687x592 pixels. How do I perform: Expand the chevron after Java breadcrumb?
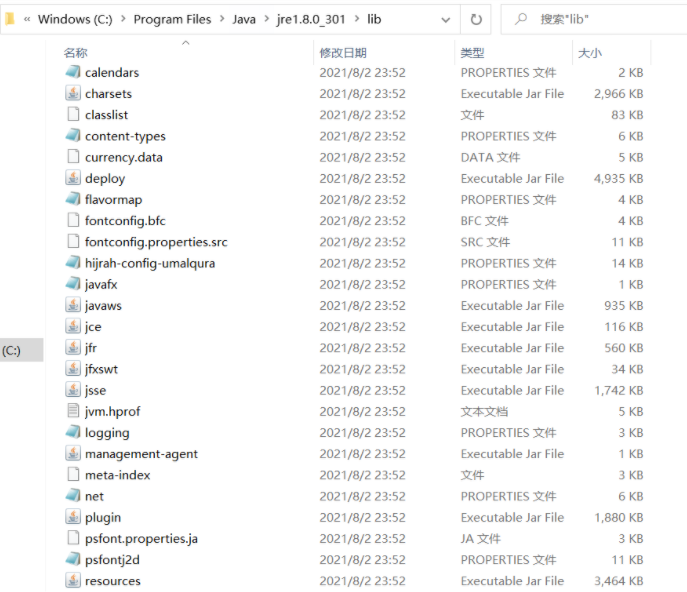(266, 19)
